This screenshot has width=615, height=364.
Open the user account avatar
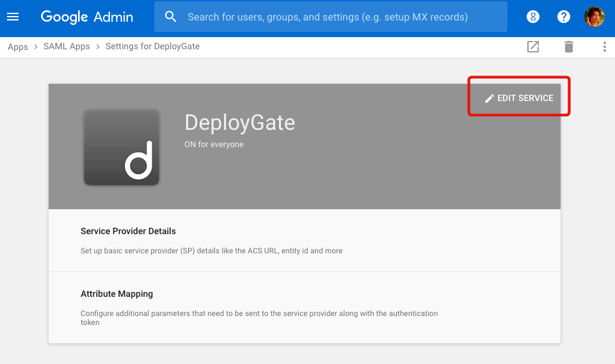pos(595,17)
